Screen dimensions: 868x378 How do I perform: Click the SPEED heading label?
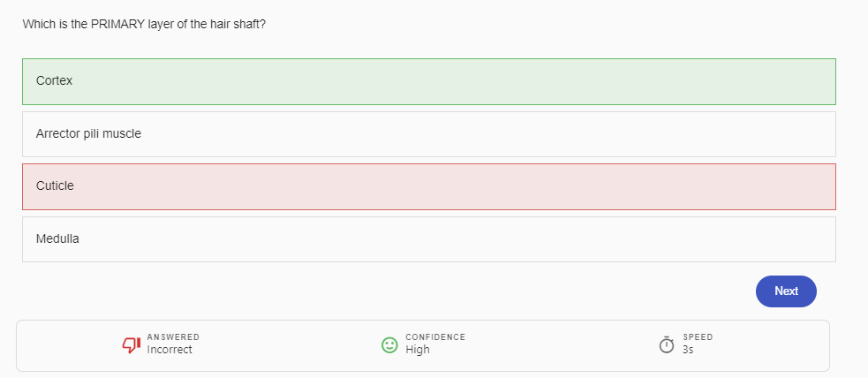pyautogui.click(x=698, y=337)
